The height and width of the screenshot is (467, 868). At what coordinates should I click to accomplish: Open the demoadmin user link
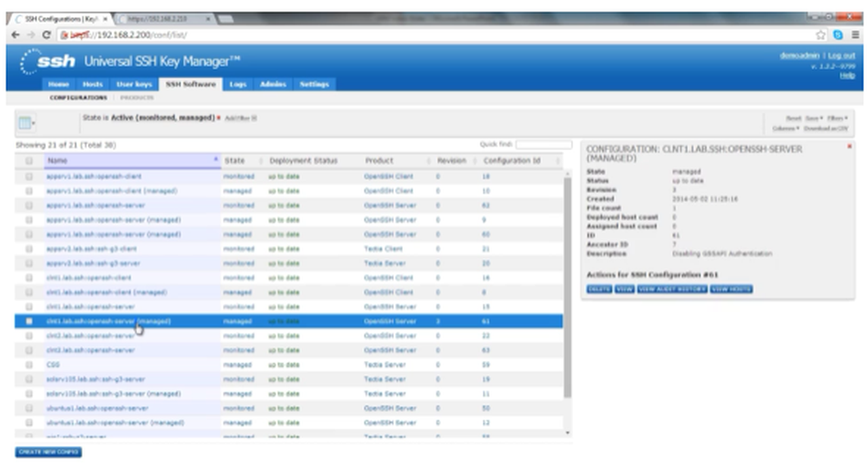click(799, 56)
